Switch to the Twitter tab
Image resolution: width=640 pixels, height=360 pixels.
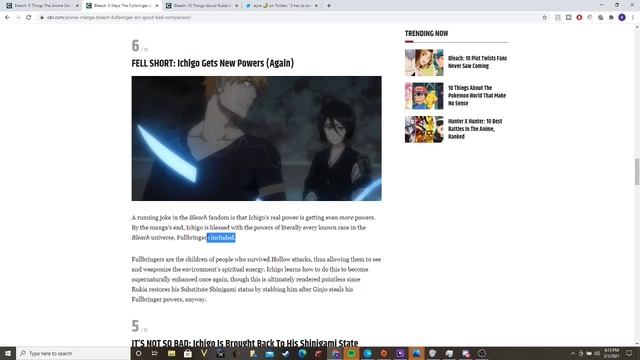[281, 6]
